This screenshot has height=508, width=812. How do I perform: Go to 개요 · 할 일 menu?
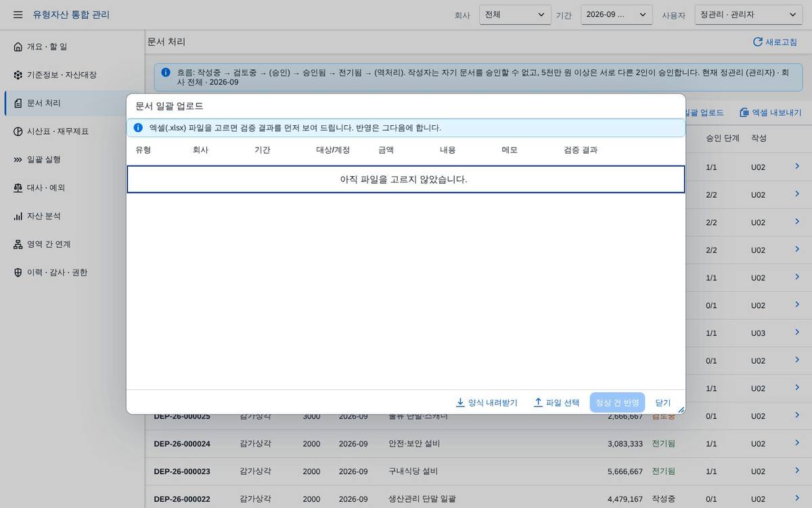tap(72, 47)
